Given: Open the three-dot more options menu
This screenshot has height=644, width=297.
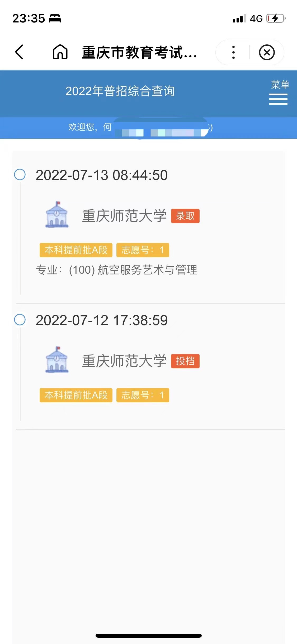Looking at the screenshot, I should (233, 52).
